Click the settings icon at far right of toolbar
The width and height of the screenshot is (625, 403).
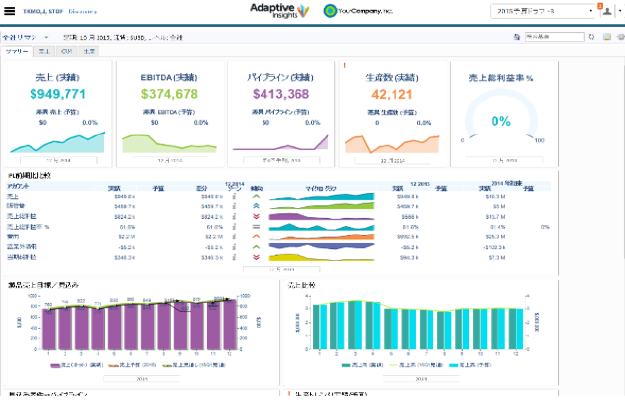[619, 36]
